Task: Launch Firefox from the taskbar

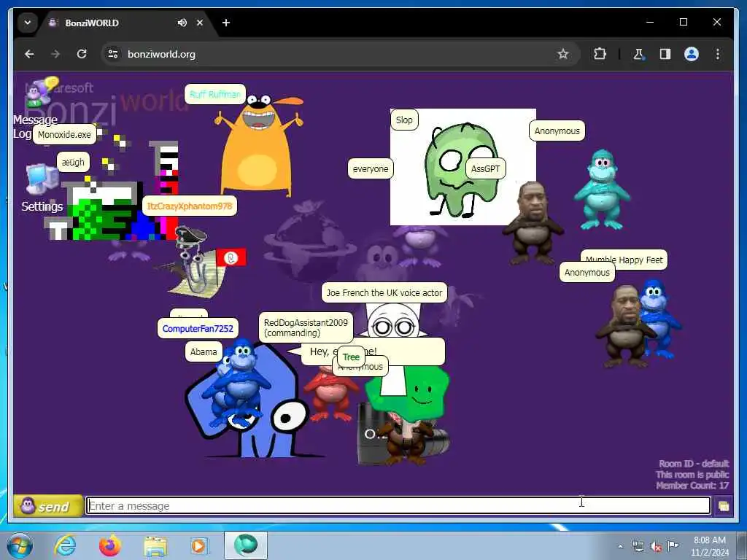Action: tap(110, 545)
